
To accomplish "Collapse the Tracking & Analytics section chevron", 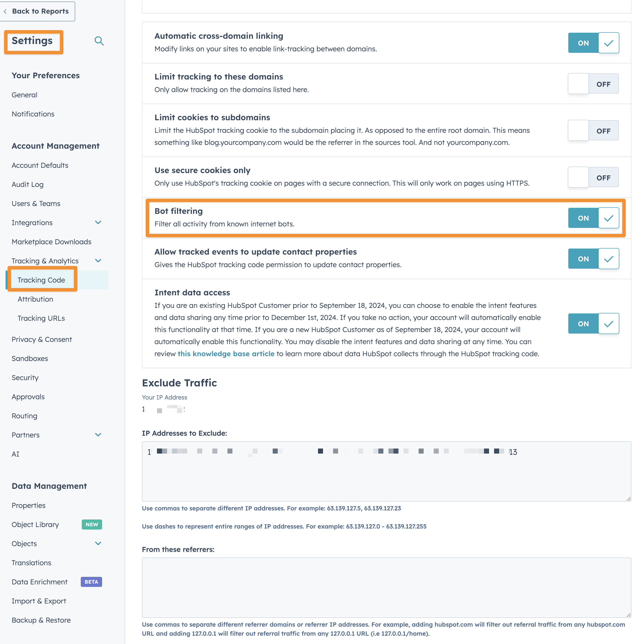I will 98,261.
